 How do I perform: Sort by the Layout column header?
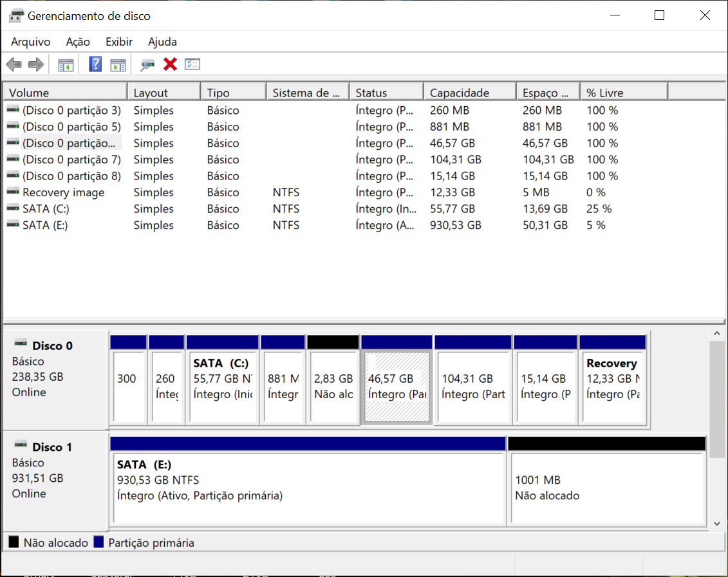pos(164,92)
